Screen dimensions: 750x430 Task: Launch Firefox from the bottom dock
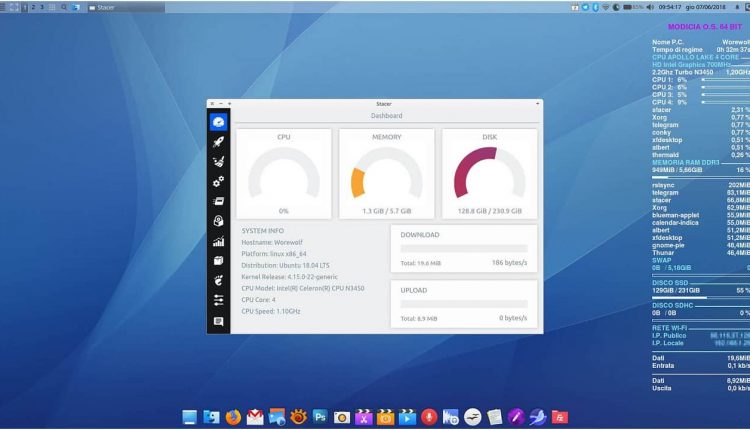233,417
